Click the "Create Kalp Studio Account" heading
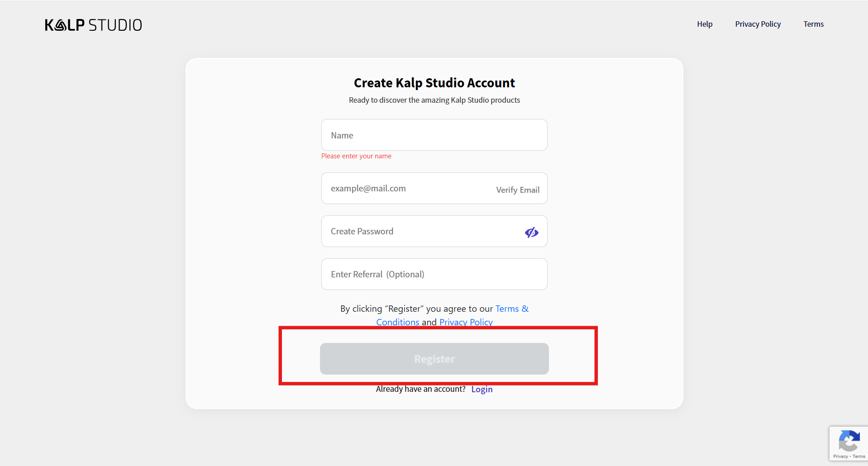 [434, 83]
